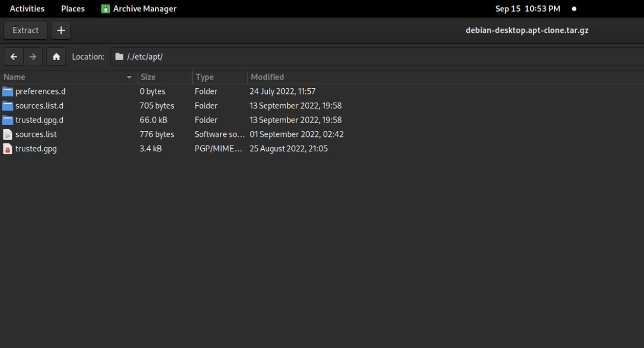Click the plus button to add files

click(x=61, y=30)
